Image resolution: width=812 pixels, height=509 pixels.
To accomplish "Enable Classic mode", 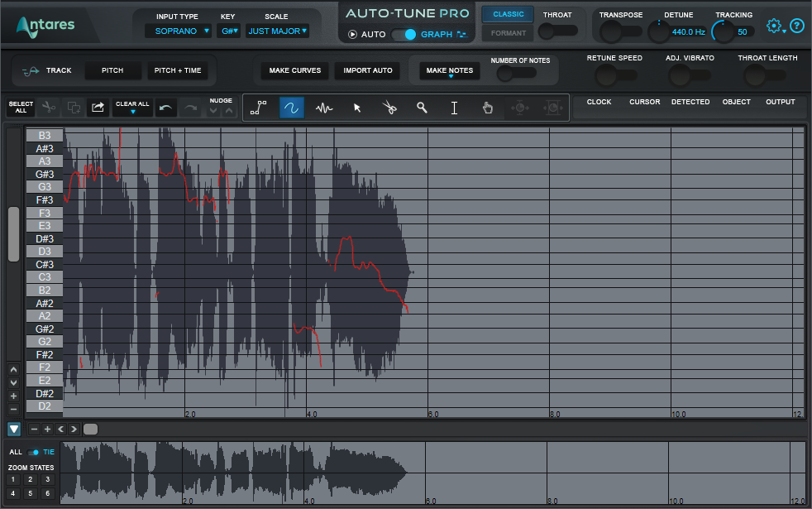I will (x=508, y=14).
